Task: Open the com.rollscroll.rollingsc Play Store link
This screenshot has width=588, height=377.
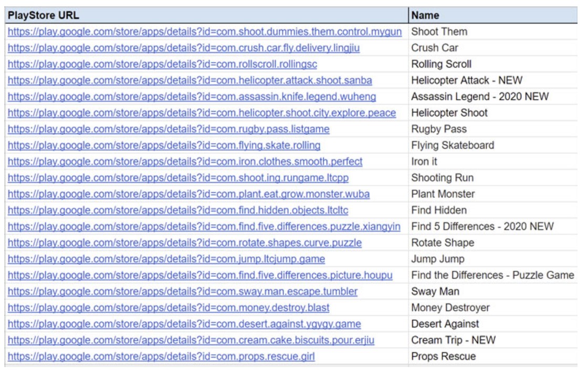Action: click(x=162, y=64)
